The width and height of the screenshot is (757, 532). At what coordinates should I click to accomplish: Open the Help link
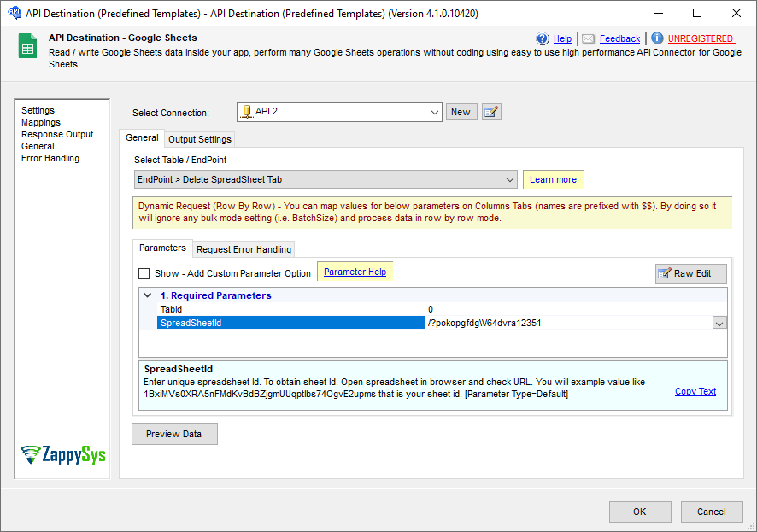(562, 38)
